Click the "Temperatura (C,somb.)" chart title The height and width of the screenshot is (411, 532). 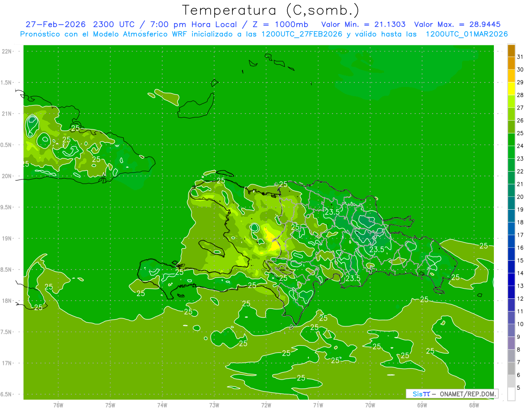271,10
